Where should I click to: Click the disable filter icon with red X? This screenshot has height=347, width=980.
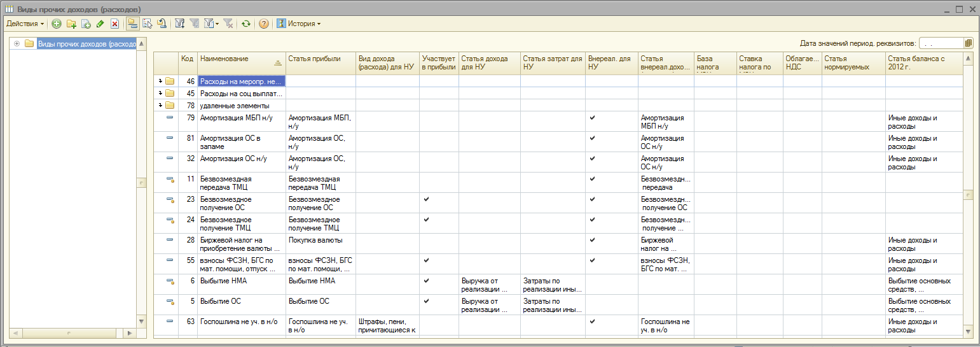[x=228, y=24]
